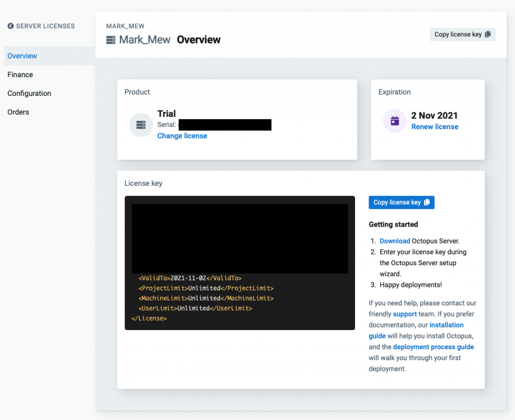
Task: Click the ValidTo 2021-11-02 line in license key
Action: tap(190, 278)
